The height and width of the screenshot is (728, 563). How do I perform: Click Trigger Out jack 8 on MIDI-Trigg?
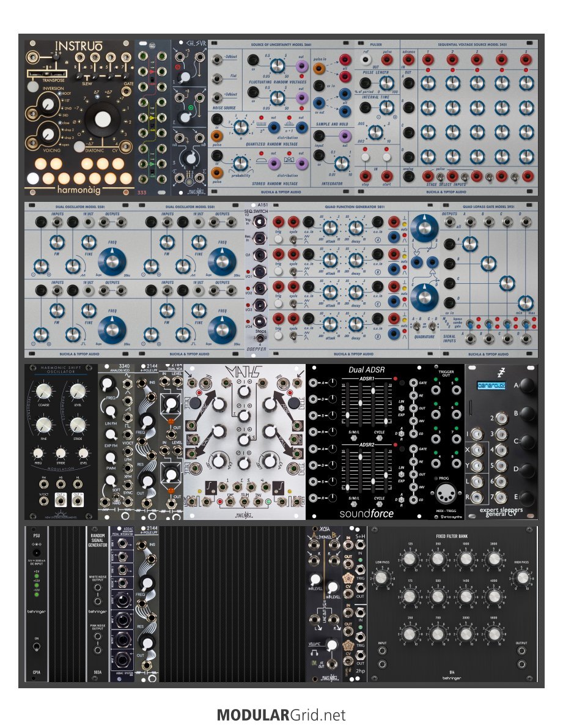tap(457, 462)
